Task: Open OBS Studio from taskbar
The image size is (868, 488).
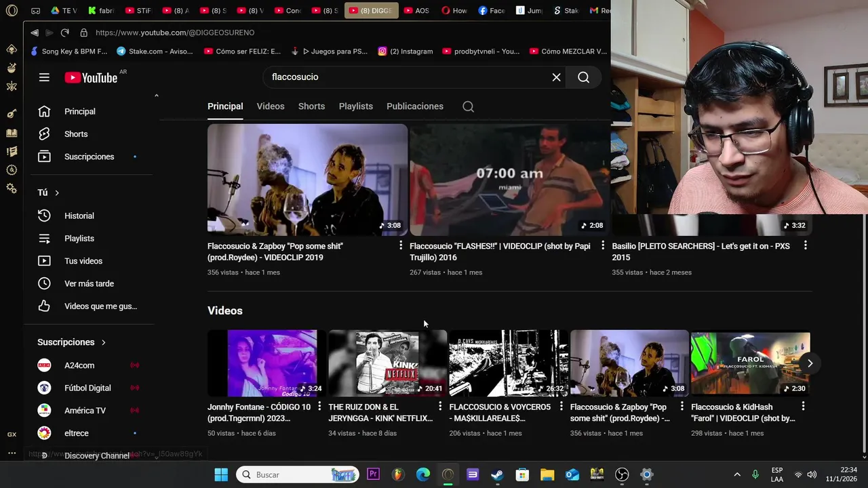Action: pyautogui.click(x=622, y=474)
